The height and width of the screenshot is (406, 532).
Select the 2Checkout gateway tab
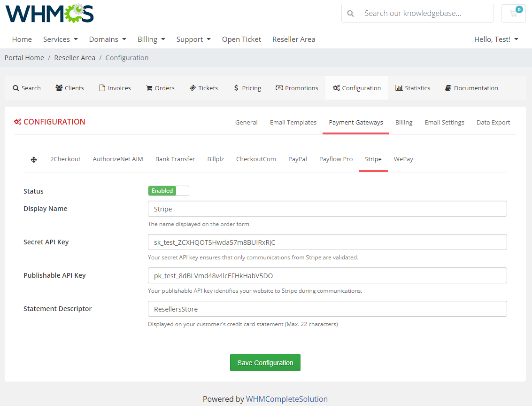pyautogui.click(x=65, y=159)
